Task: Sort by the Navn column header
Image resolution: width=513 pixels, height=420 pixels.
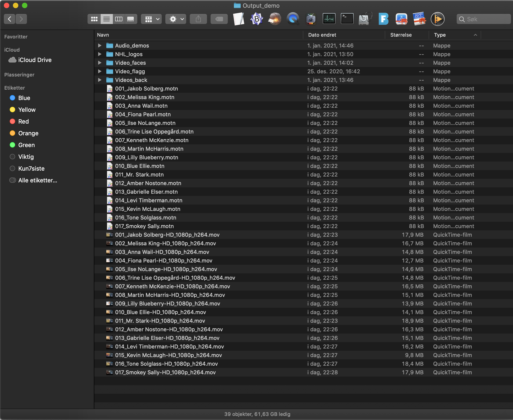Action: click(x=199, y=35)
